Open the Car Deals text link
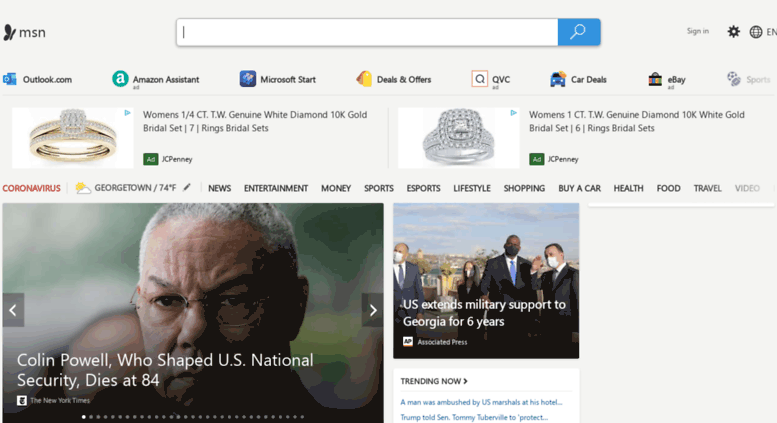777x423 pixels. pyautogui.click(x=589, y=79)
